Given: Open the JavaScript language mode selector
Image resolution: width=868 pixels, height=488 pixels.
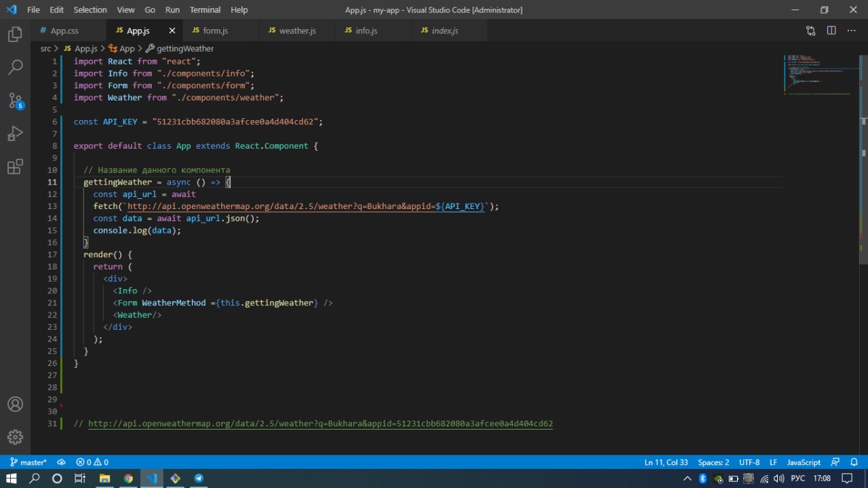Looking at the screenshot, I should [x=804, y=462].
